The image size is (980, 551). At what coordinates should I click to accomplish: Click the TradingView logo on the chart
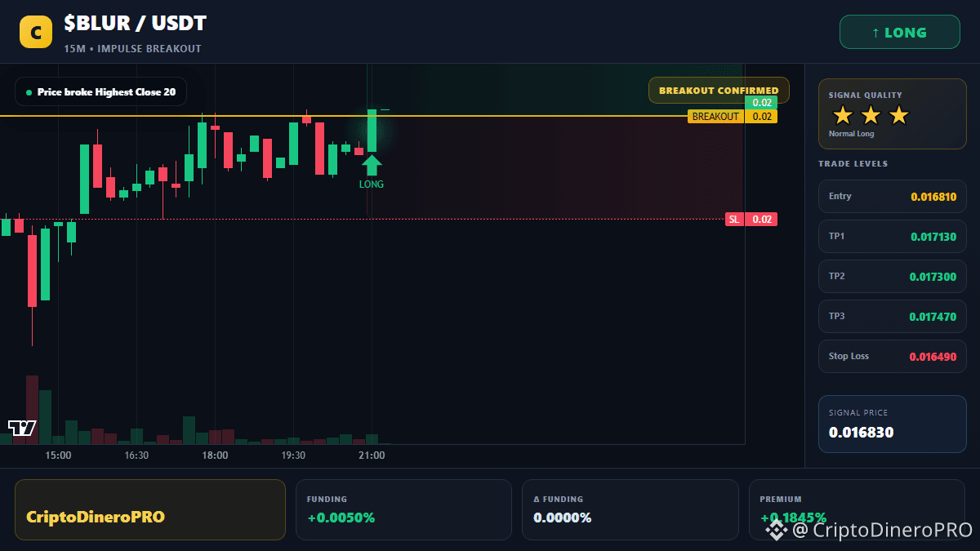pyautogui.click(x=22, y=428)
